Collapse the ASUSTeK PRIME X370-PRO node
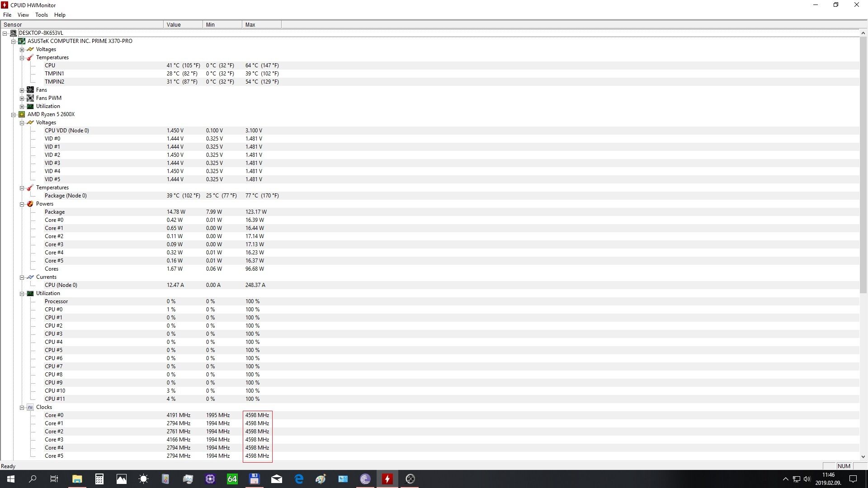This screenshot has height=488, width=868. click(14, 41)
